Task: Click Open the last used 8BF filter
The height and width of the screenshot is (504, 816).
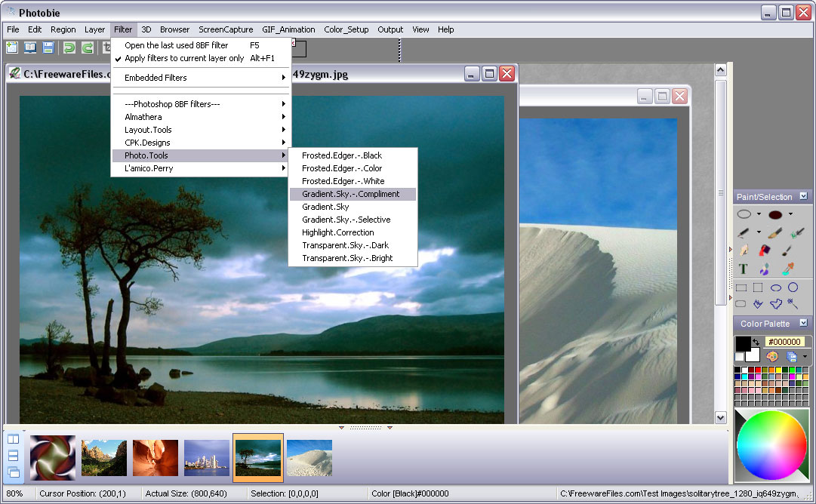Action: pos(177,45)
